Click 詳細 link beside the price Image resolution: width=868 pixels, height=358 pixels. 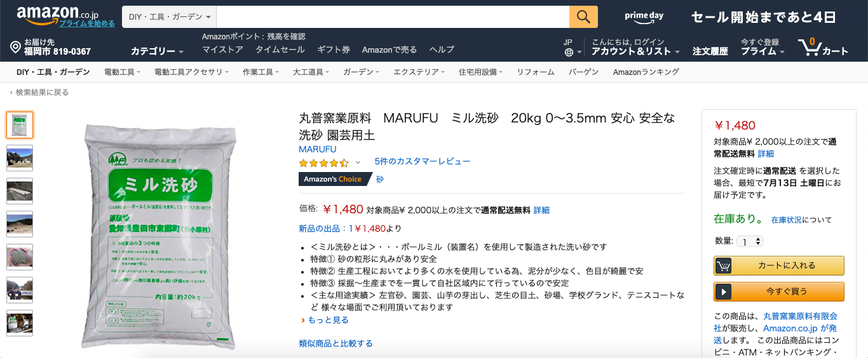click(x=541, y=210)
